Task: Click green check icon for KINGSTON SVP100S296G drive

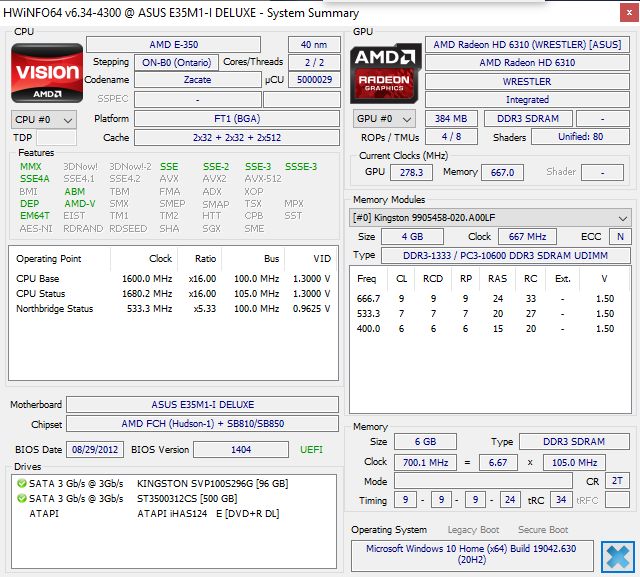Action: 21,484
